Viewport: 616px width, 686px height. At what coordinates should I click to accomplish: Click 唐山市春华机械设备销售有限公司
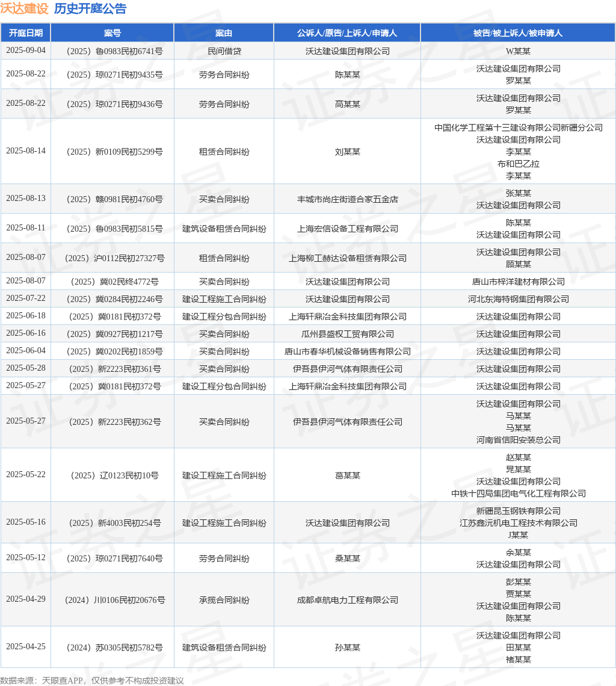tap(347, 352)
